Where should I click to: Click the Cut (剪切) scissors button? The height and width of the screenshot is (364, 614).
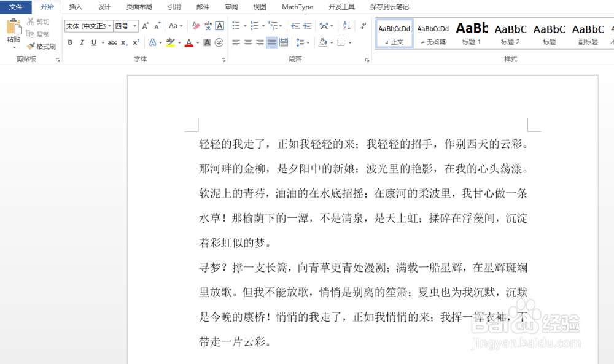coord(38,22)
